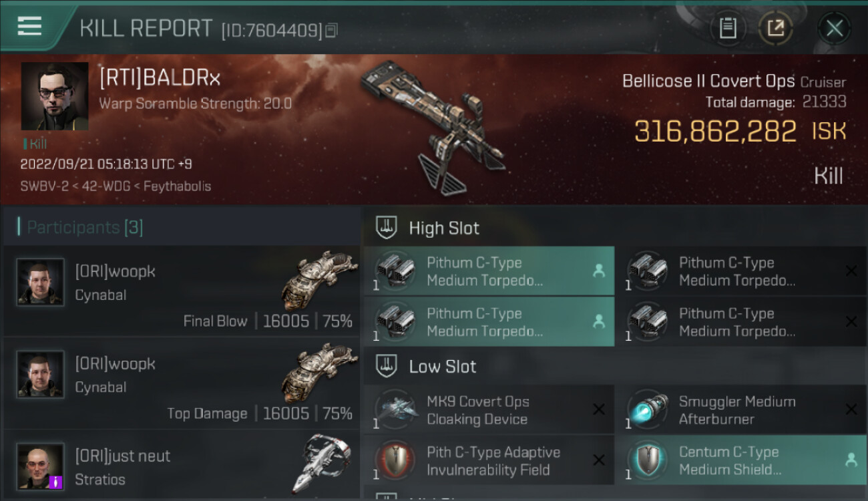Select the highlighted Centum C-Type Medium Shield module

[x=740, y=461]
